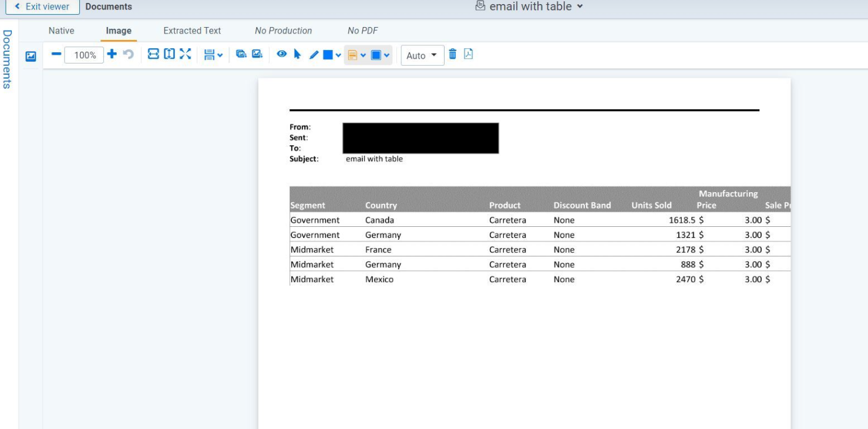Click the 1618.5 units sold value
The image size is (868, 429).
[x=682, y=220]
